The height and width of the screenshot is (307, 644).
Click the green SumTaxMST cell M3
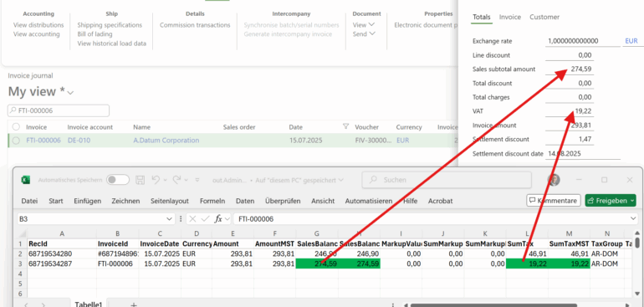(x=570, y=264)
